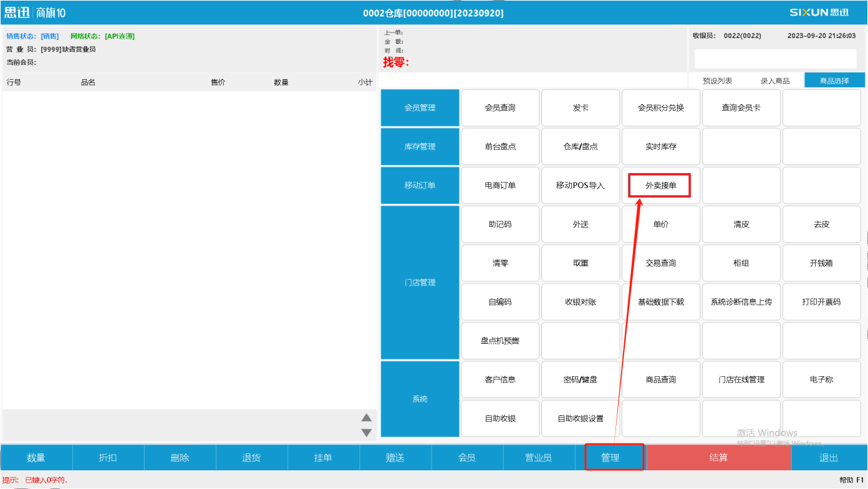The image size is (868, 489).
Task: Click 赠送 in the bottom toolbar
Action: (x=395, y=458)
